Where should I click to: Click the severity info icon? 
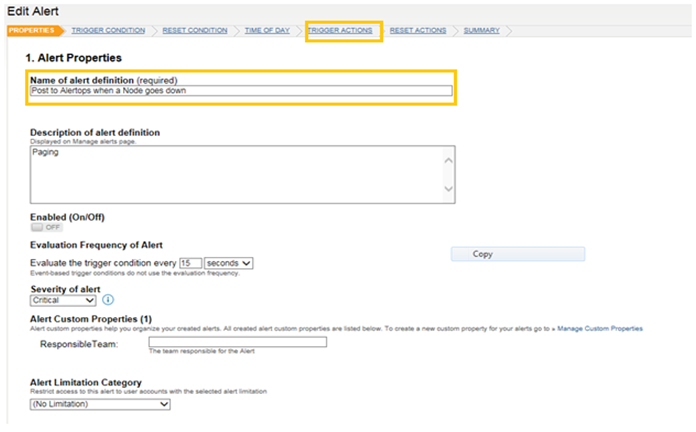[108, 299]
